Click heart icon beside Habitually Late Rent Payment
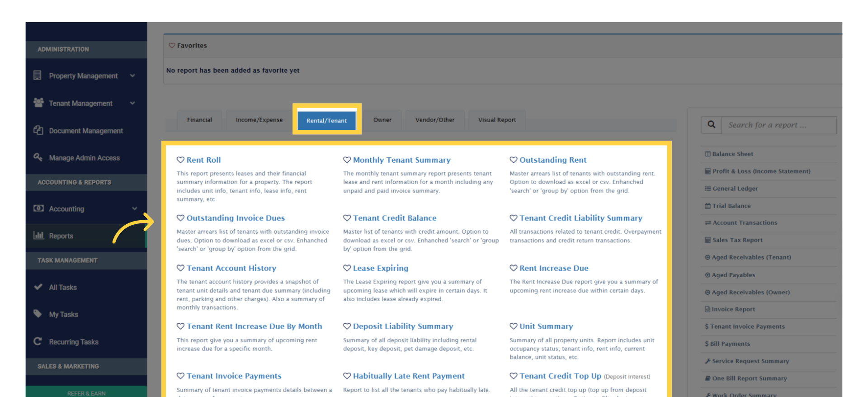868x397 pixels. [x=347, y=376]
